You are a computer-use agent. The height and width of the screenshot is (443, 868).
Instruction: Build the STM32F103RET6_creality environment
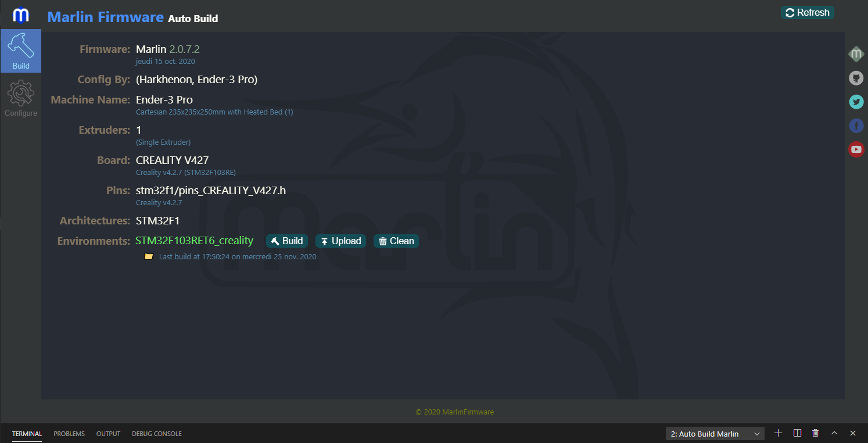click(287, 241)
